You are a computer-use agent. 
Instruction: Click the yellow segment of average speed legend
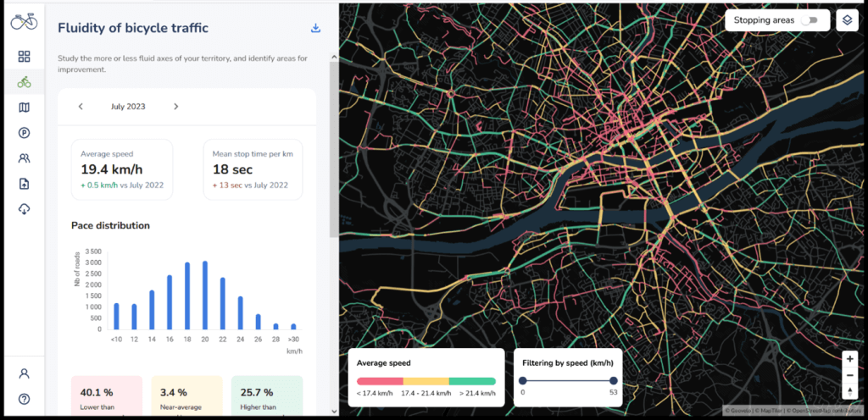426,381
